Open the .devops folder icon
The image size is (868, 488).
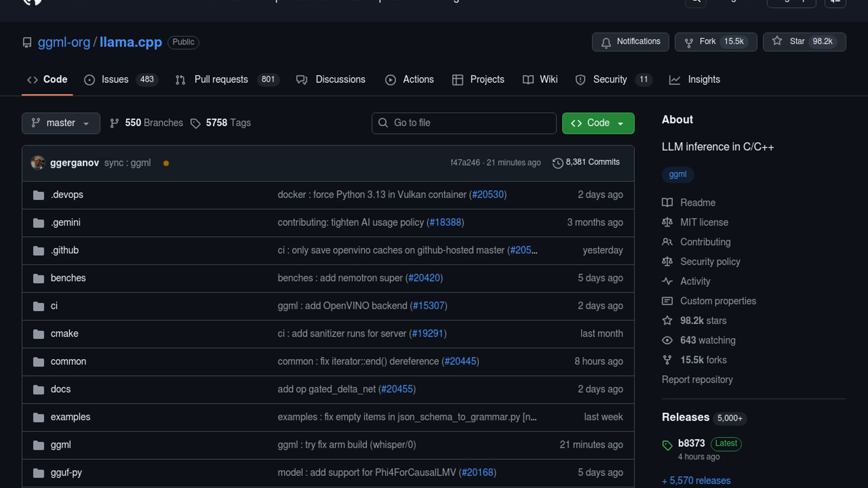39,195
